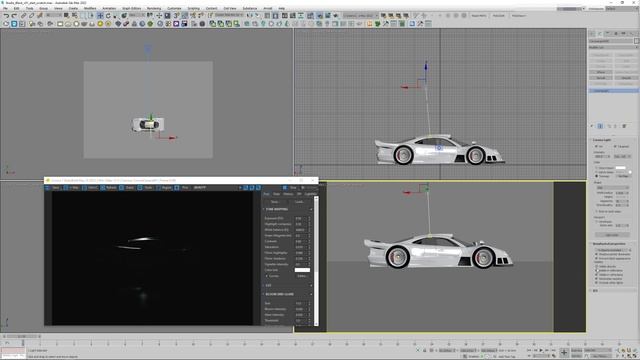Screen dimensions: 640x360
Task: Activate the Select and Link tool
Action: [23, 16]
